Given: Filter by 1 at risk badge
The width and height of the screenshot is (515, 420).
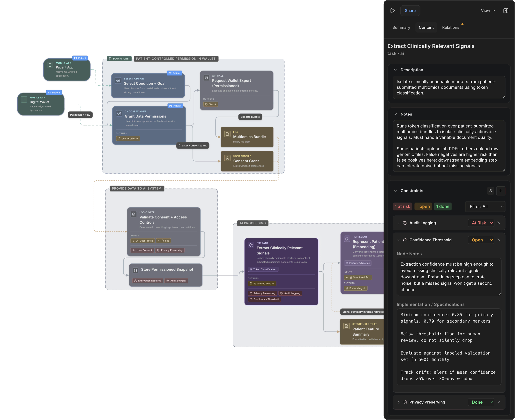Looking at the screenshot, I should point(402,207).
